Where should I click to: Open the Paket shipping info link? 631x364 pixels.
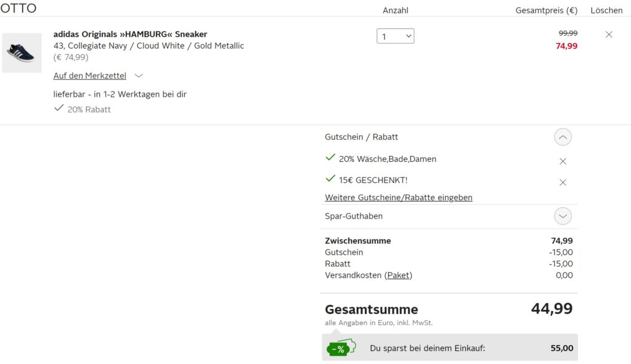pyautogui.click(x=399, y=275)
